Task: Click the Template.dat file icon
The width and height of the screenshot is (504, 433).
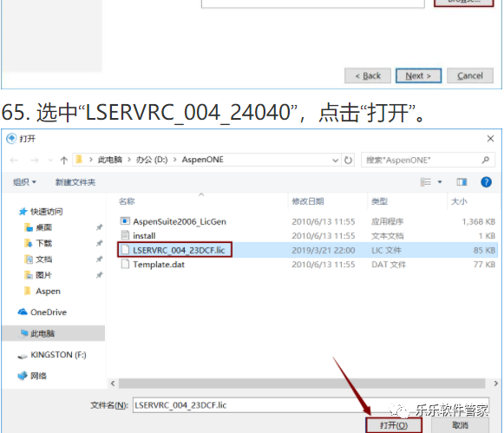Action: 125,265
